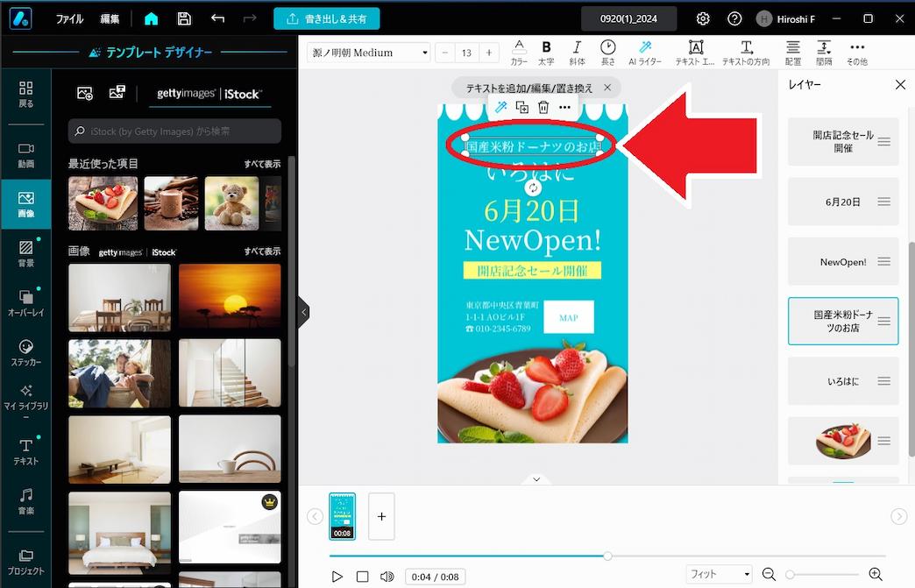Delete the selected text with trash icon
This screenshot has width=915, height=588.
[543, 106]
